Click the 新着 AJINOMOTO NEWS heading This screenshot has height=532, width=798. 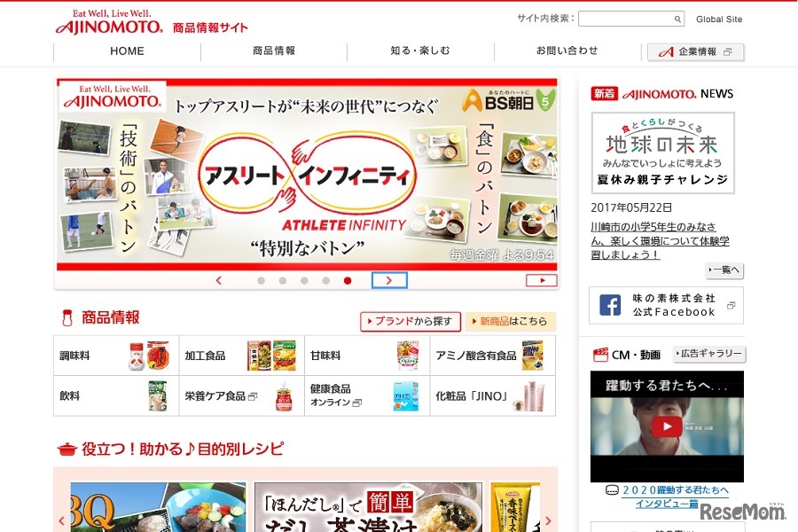(x=662, y=94)
